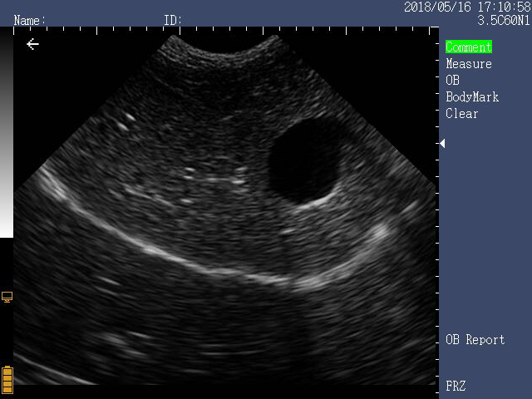Click the white focus position triangle marker
The width and height of the screenshot is (532, 399).
click(442, 144)
